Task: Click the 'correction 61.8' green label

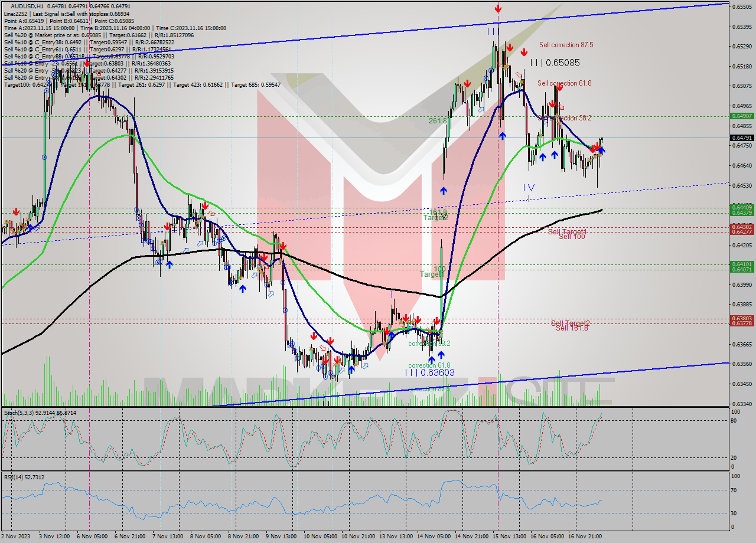Action: coord(429,365)
